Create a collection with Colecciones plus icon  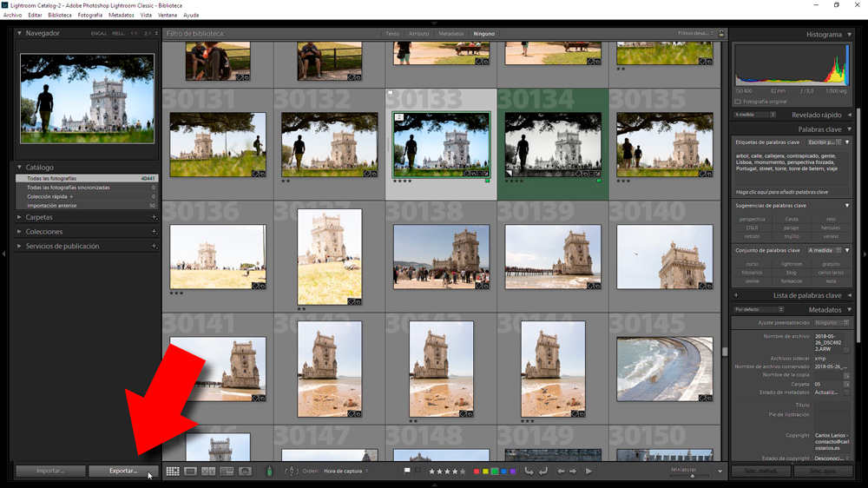[x=154, y=232]
